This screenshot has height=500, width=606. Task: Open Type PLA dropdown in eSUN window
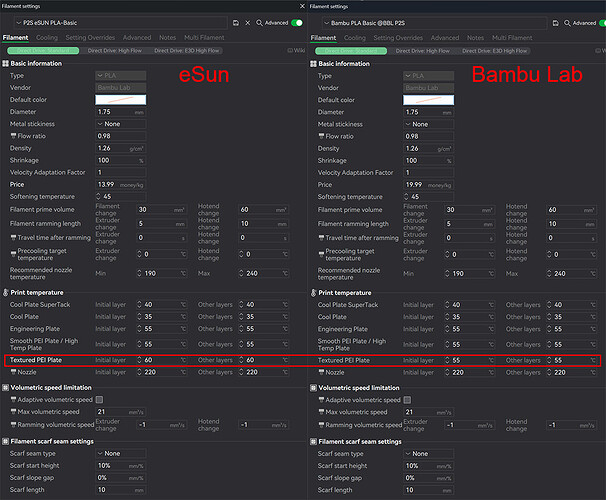click(x=121, y=75)
